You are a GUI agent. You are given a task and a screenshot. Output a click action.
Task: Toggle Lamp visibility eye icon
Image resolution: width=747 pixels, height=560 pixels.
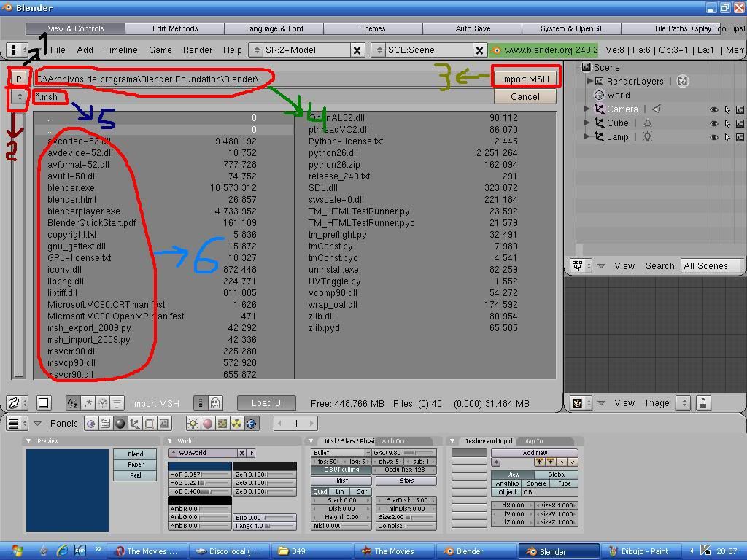coord(713,137)
